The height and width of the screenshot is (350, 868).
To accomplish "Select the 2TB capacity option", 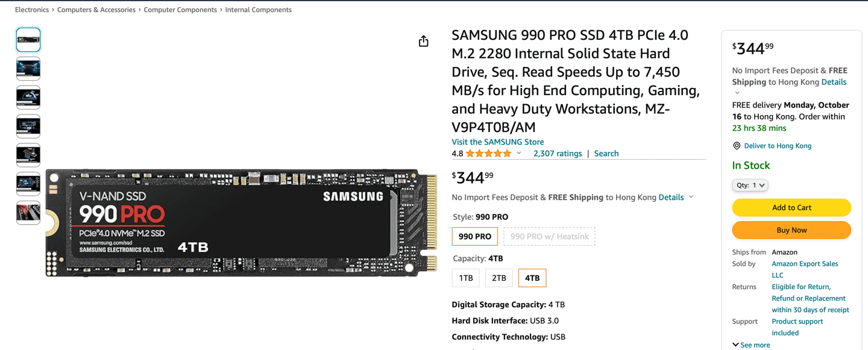I will coord(498,278).
